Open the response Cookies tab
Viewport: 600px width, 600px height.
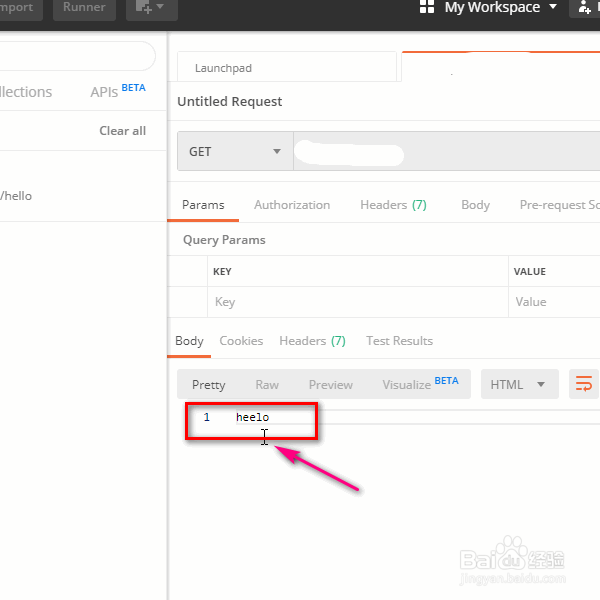pyautogui.click(x=241, y=341)
